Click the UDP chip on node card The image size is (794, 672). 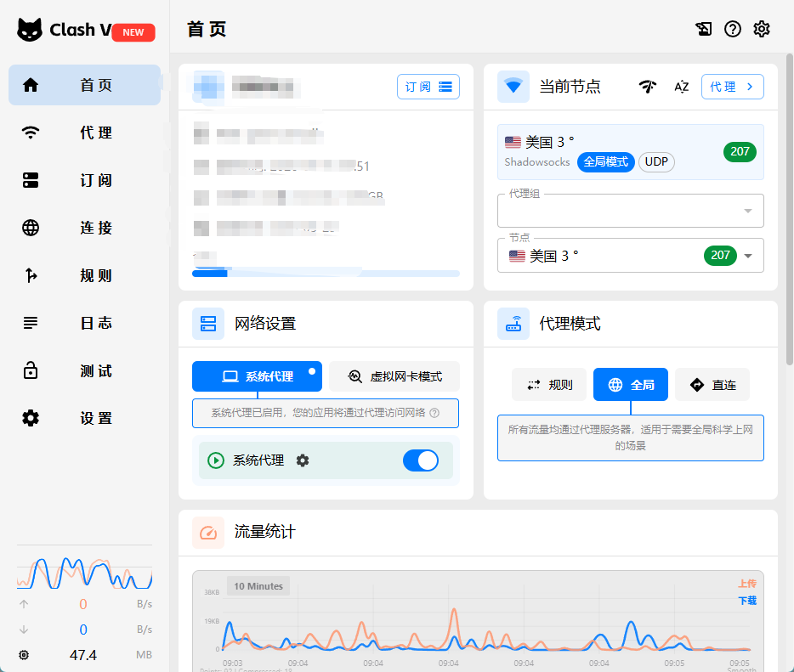click(x=656, y=162)
